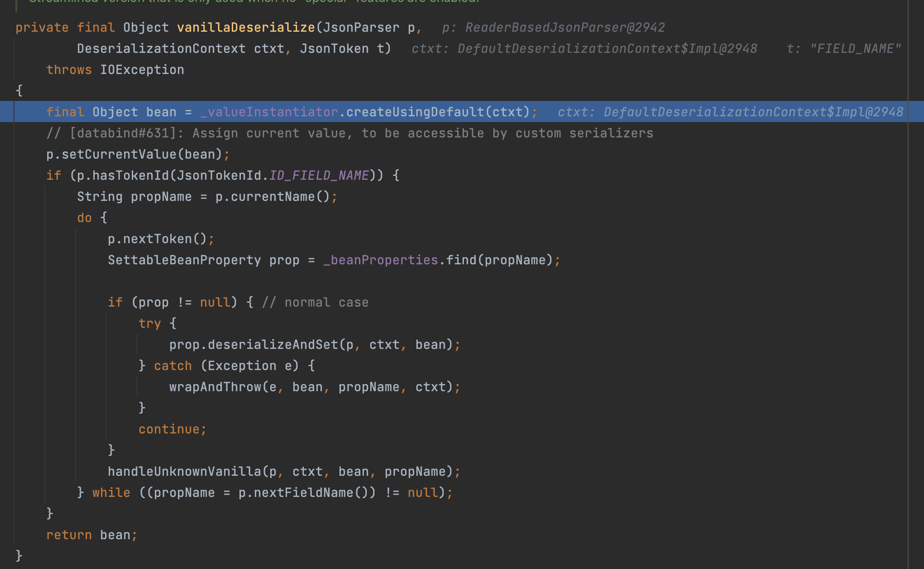Click the databind#631 comment reference
Viewport: 924px width, 569px height.
click(123, 133)
